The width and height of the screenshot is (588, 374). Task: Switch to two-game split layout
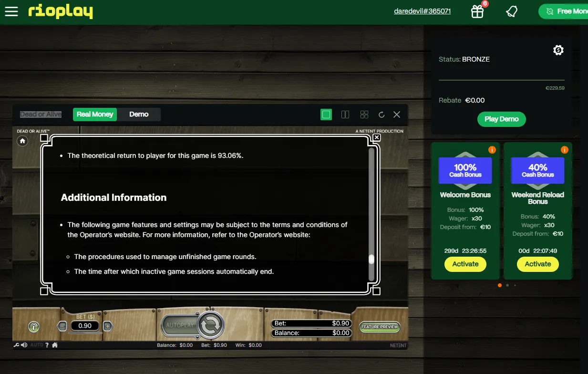click(x=345, y=114)
